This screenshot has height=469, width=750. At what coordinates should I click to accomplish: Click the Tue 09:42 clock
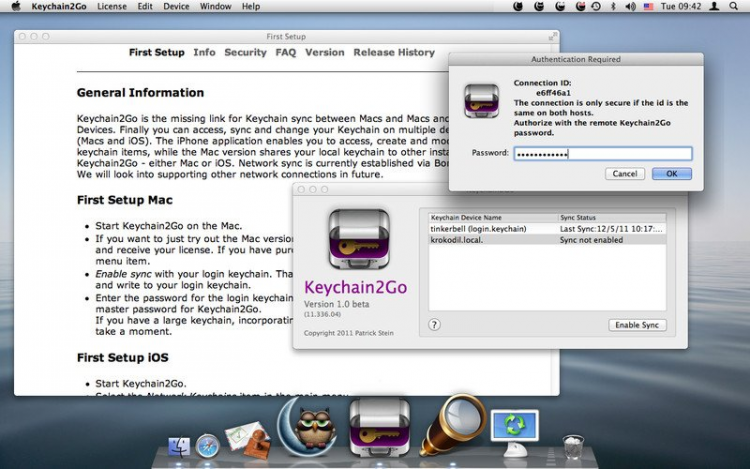pos(681,6)
